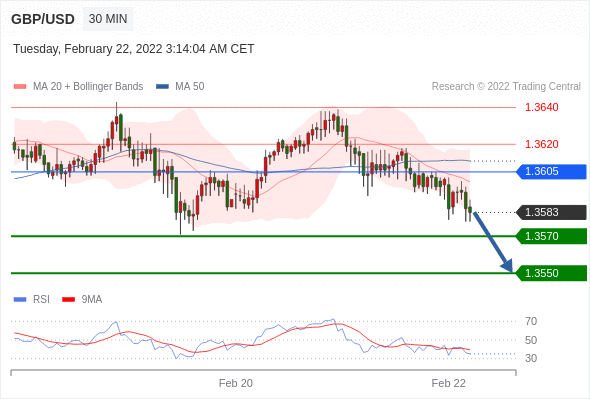Click the RSI scale value 30
This screenshot has width=590, height=400.
(531, 358)
